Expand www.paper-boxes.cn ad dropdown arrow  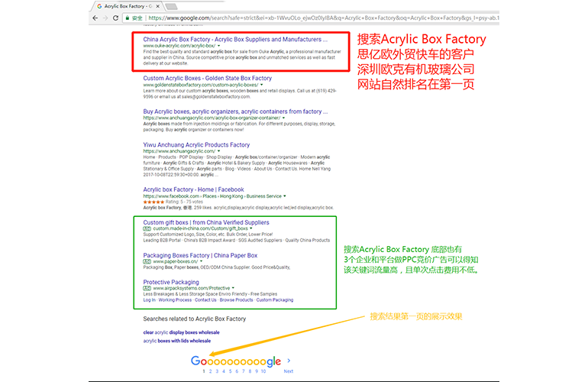click(201, 261)
